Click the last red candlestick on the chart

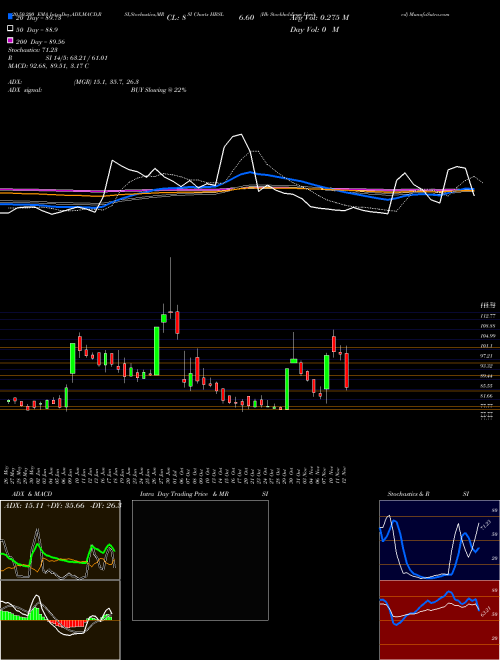tap(347, 370)
